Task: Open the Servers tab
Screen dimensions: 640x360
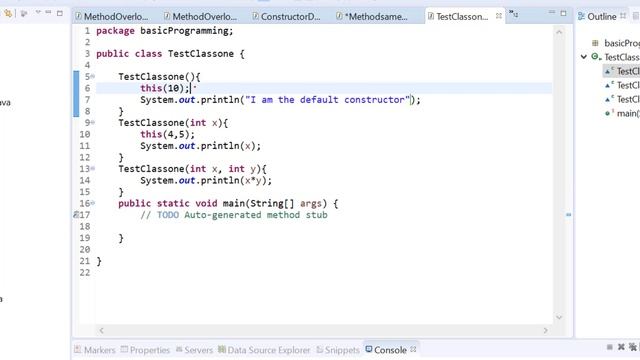Action: [x=194, y=350]
